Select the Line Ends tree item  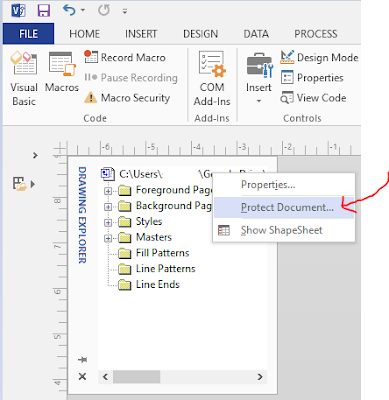pos(158,284)
